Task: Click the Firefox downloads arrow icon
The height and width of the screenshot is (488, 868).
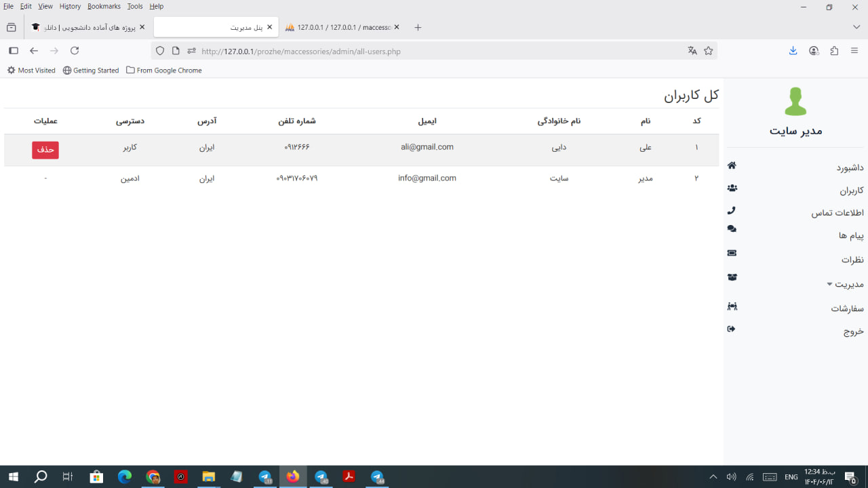Action: (793, 51)
